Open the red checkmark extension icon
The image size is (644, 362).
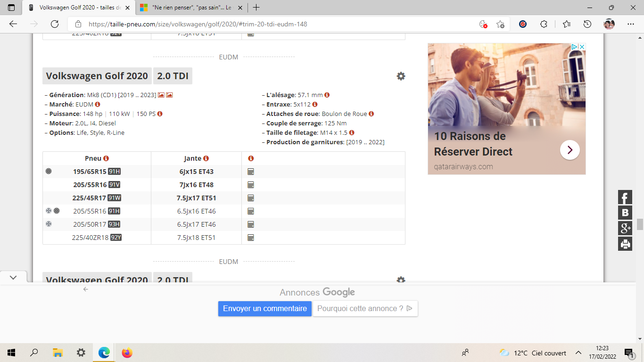click(x=522, y=24)
